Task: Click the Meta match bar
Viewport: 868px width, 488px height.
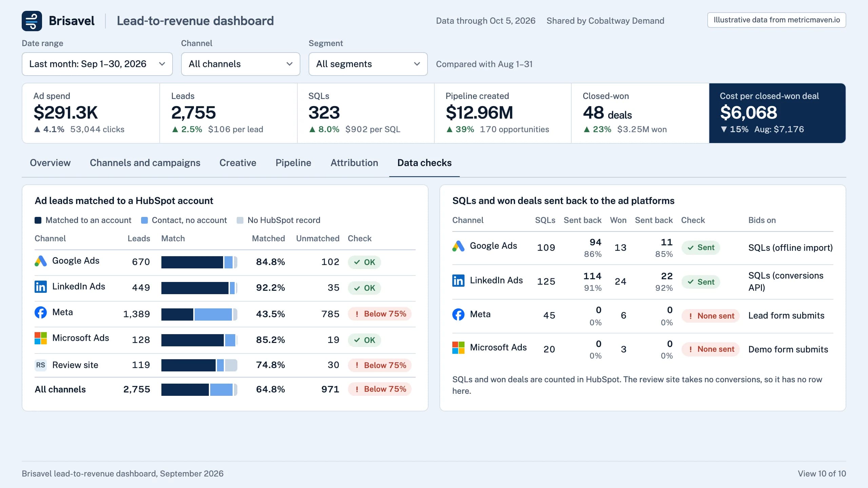Action: coord(199,314)
